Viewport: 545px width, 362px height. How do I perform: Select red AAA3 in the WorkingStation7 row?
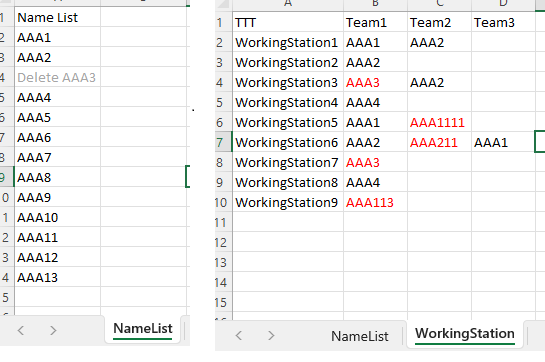coord(375,162)
